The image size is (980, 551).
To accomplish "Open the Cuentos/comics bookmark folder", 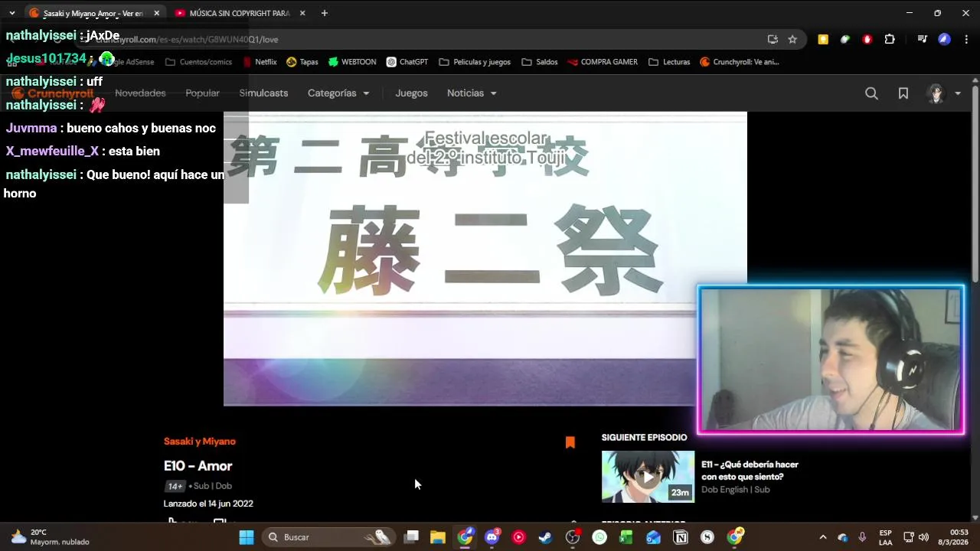I will pyautogui.click(x=198, y=62).
